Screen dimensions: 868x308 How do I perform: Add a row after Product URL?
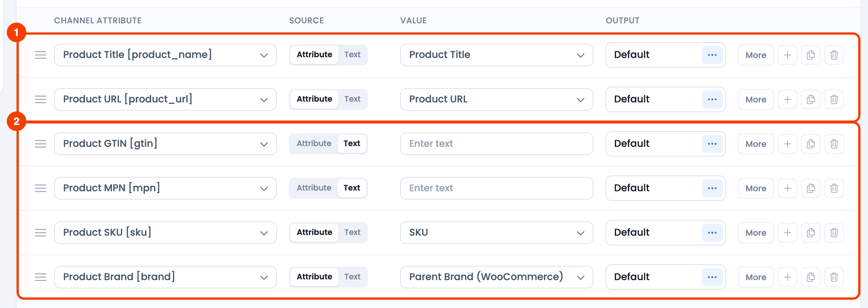point(787,99)
